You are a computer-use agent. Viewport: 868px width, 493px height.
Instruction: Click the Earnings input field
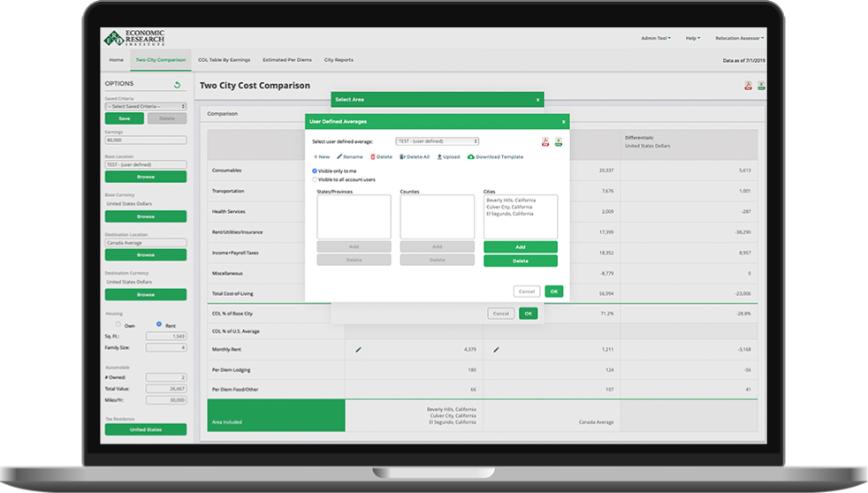pyautogui.click(x=145, y=140)
